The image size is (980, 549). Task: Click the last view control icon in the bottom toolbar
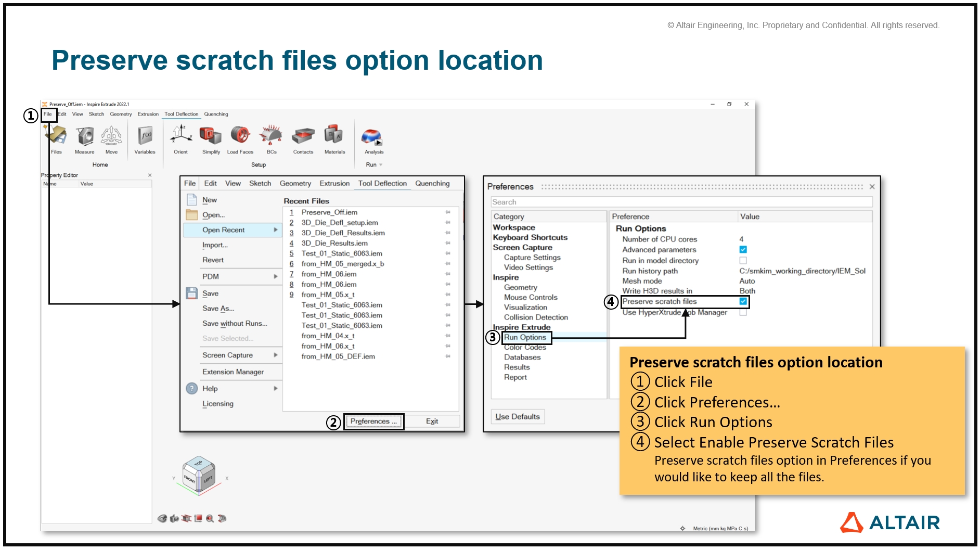point(222,518)
